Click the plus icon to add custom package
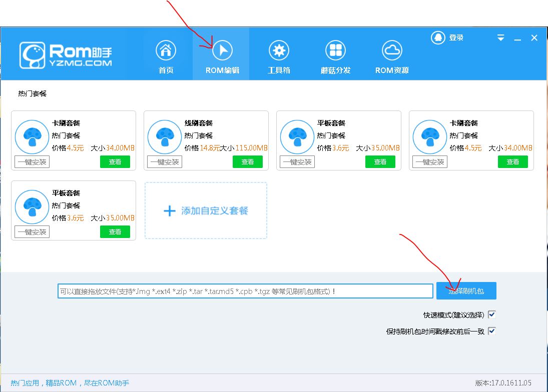 169,210
